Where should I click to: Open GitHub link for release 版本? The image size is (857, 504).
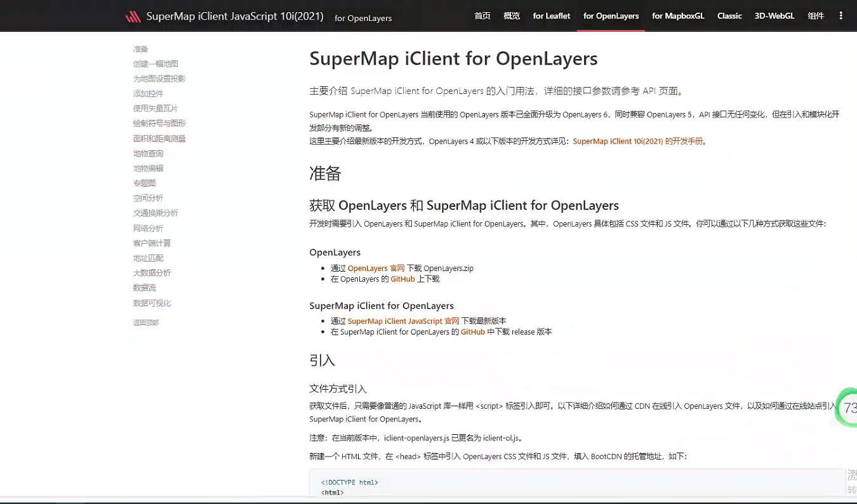click(473, 332)
